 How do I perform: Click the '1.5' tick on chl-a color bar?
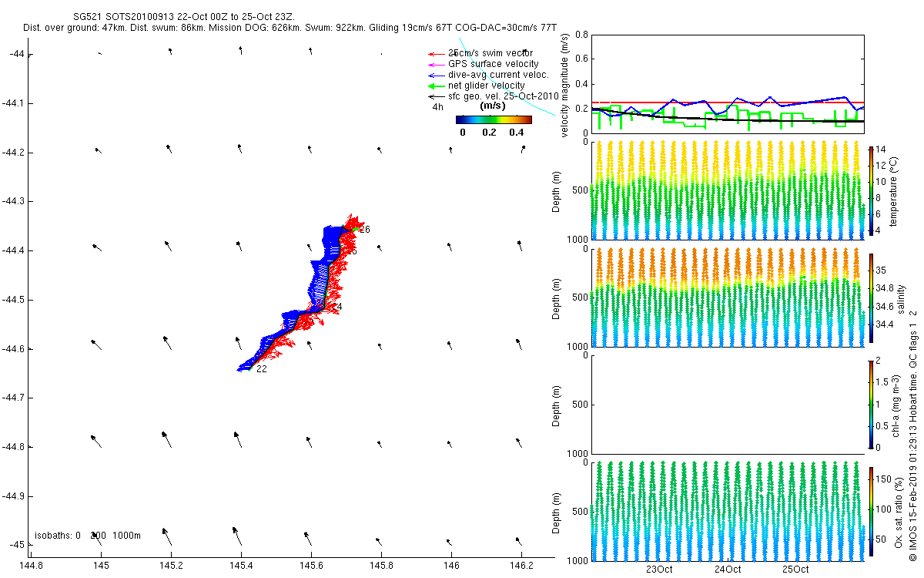click(x=883, y=381)
